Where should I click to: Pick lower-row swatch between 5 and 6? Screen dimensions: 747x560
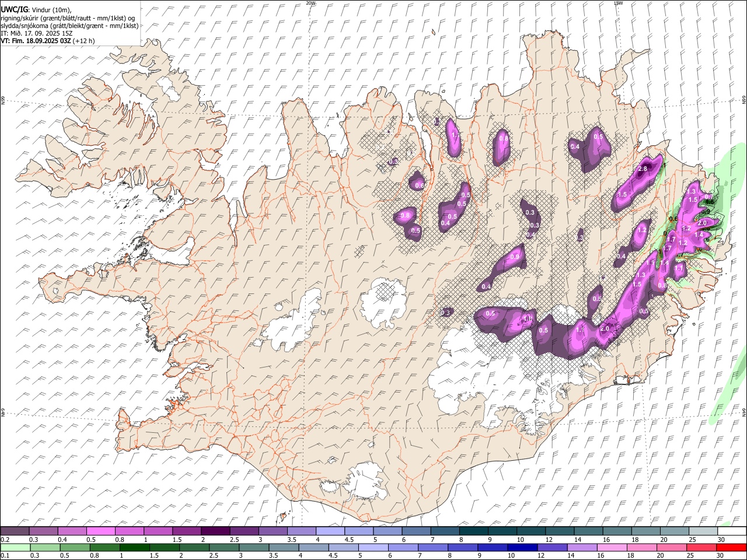pos(373,547)
